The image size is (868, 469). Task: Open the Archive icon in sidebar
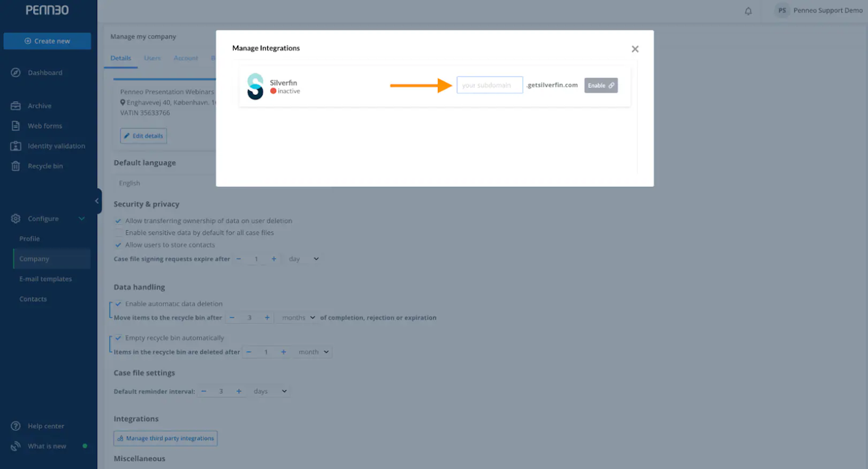(16, 106)
